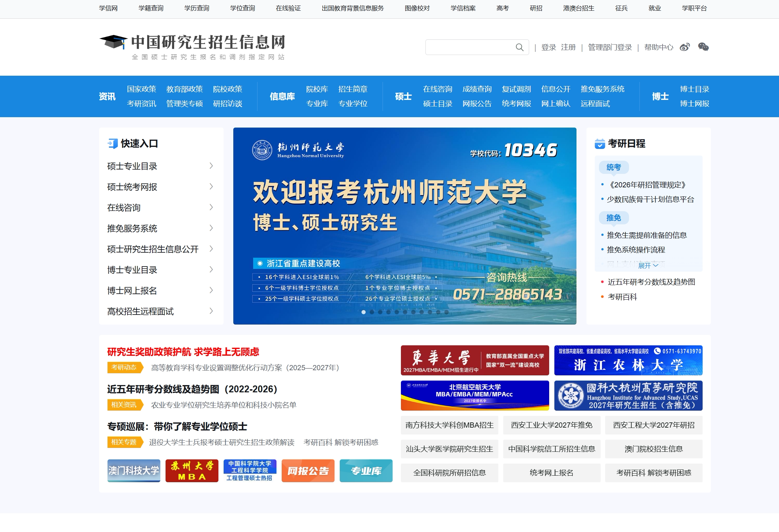Expand 推免服务系统 arrow in quick entry
The width and height of the screenshot is (779, 532).
pos(211,228)
